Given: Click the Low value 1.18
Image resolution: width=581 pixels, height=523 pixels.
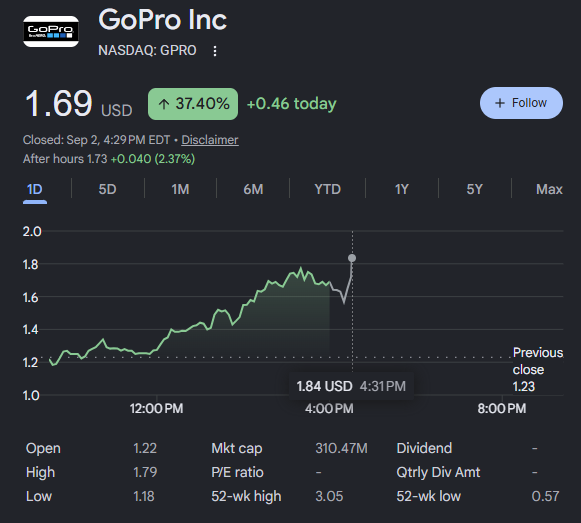Looking at the screenshot, I should tap(143, 496).
